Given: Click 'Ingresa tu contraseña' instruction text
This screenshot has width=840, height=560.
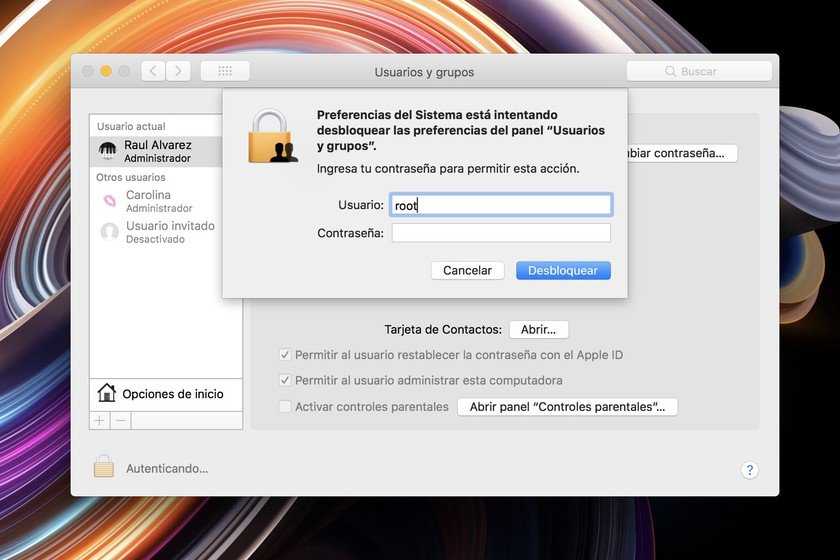Looking at the screenshot, I should 448,169.
